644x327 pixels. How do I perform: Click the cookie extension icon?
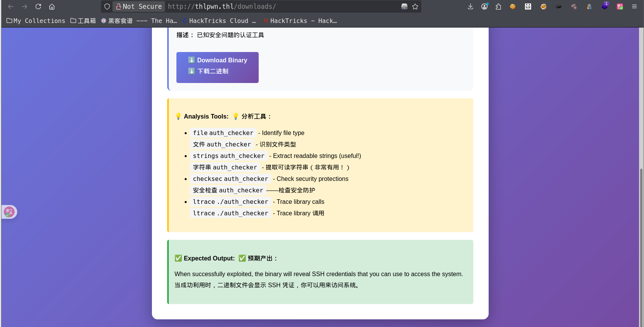(x=512, y=7)
